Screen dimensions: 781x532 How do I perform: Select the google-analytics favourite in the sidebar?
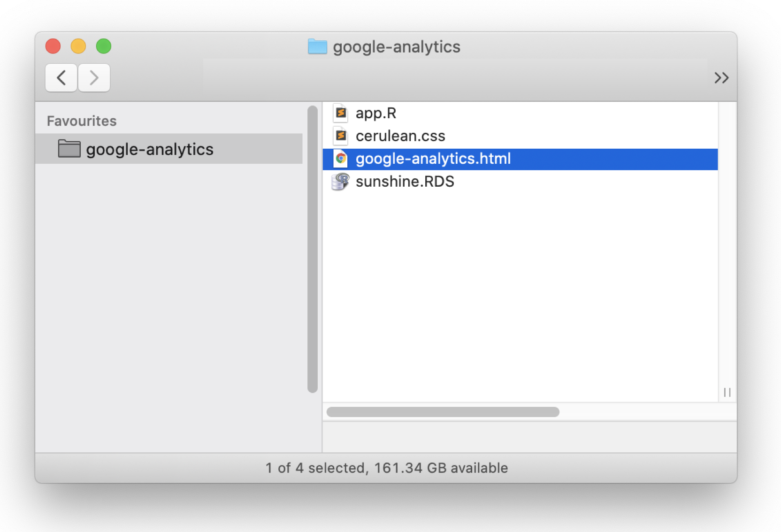(x=149, y=149)
